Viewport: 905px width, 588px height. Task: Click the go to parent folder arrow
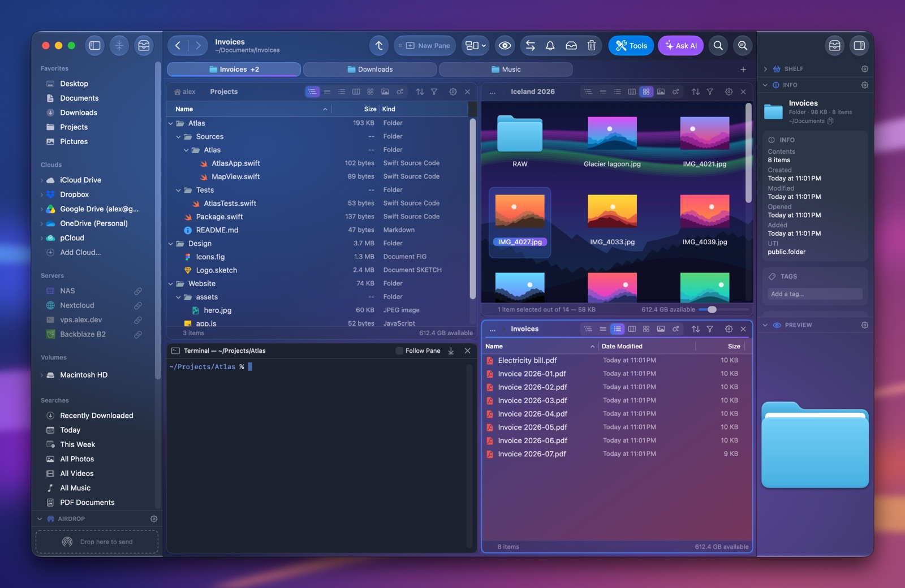click(379, 46)
